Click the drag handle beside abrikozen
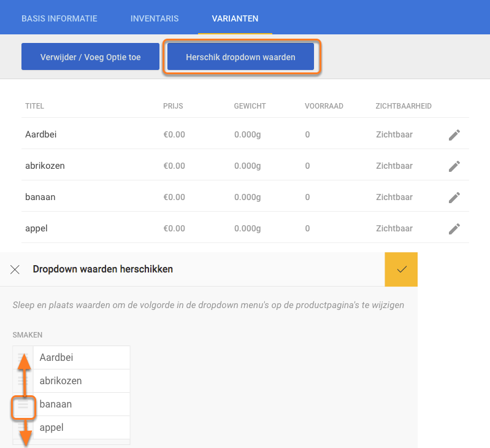Viewport: 490px width, 448px height. 23,381
